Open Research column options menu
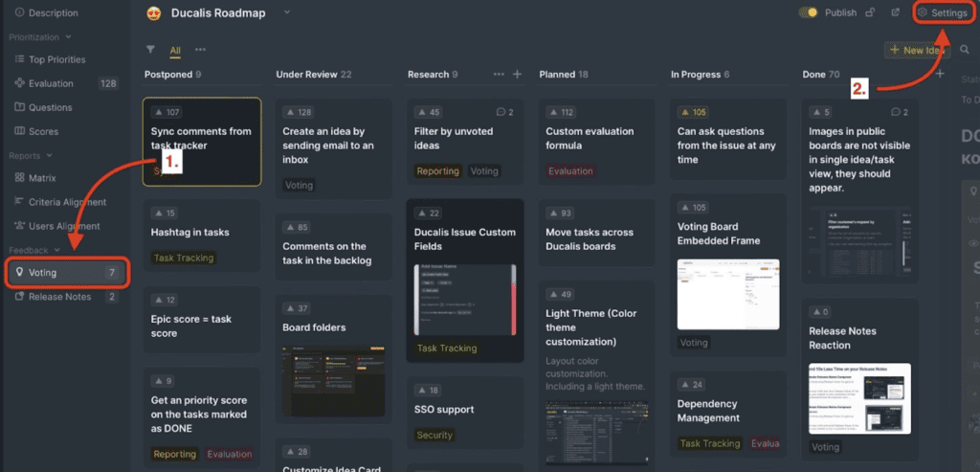The image size is (980, 472). [498, 75]
